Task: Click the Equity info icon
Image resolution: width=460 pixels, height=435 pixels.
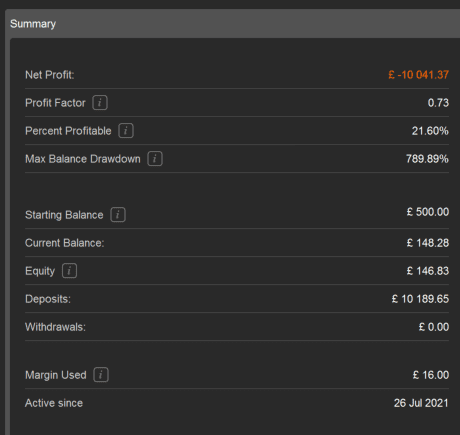Action: [69, 271]
